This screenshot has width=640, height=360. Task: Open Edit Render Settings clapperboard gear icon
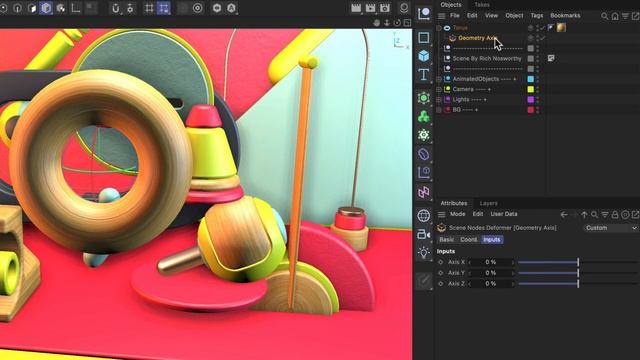tap(385, 8)
